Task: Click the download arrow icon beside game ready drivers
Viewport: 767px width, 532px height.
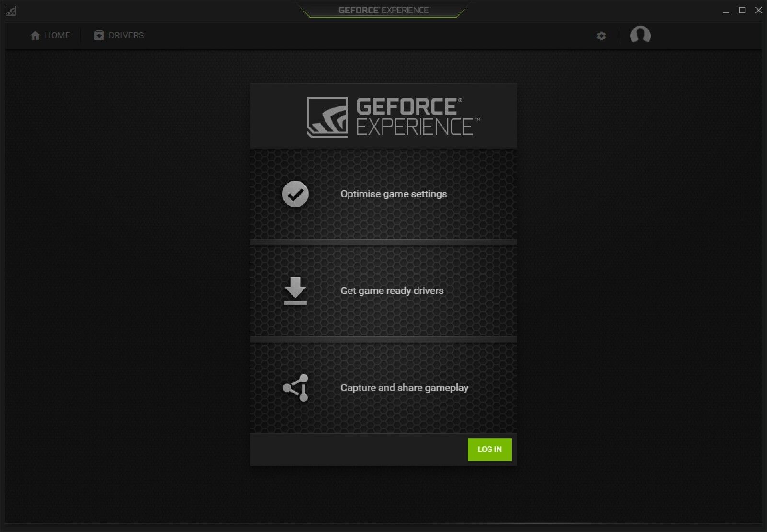Action: pos(295,290)
